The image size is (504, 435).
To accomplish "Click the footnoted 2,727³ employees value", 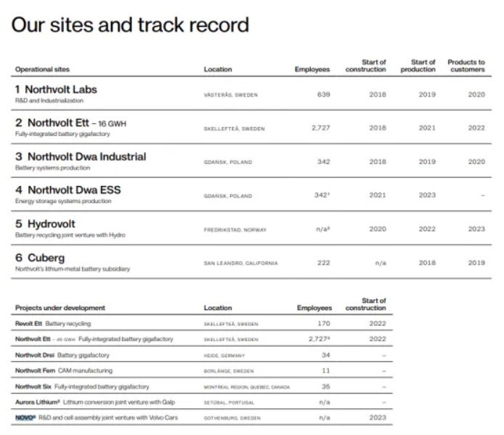I will click(320, 339).
